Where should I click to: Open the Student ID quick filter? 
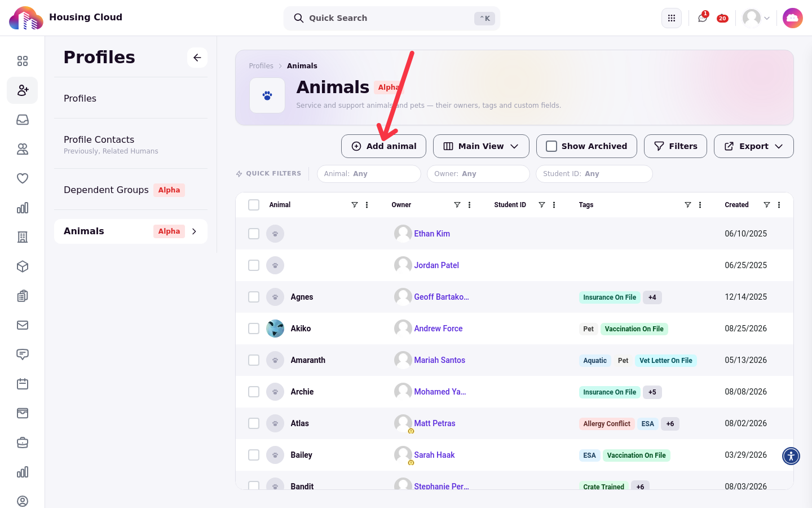click(594, 174)
